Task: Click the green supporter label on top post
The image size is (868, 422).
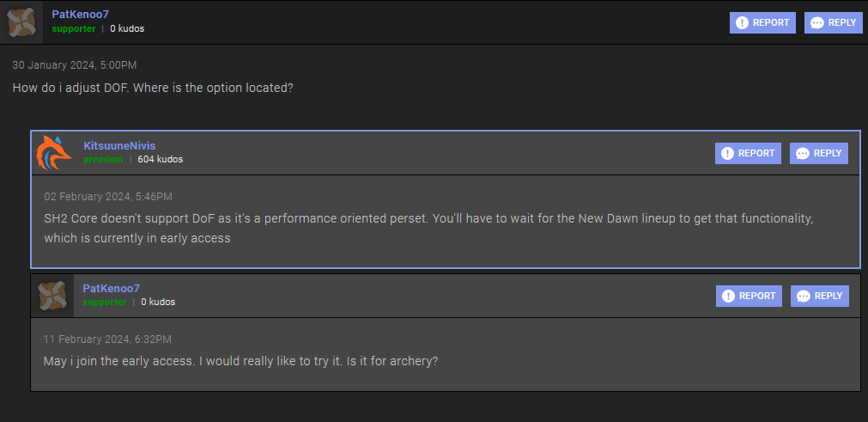Action: [x=74, y=29]
